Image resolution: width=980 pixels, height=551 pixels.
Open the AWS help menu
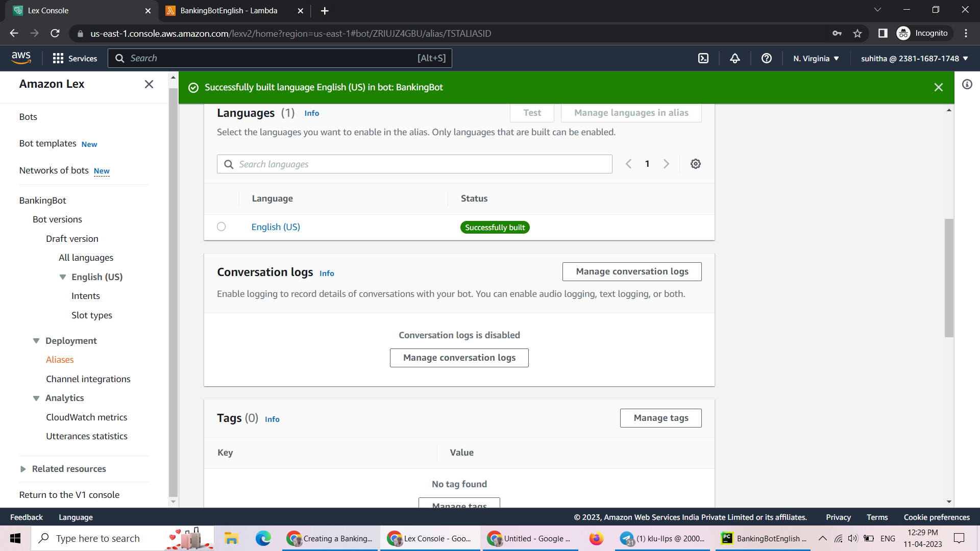766,58
